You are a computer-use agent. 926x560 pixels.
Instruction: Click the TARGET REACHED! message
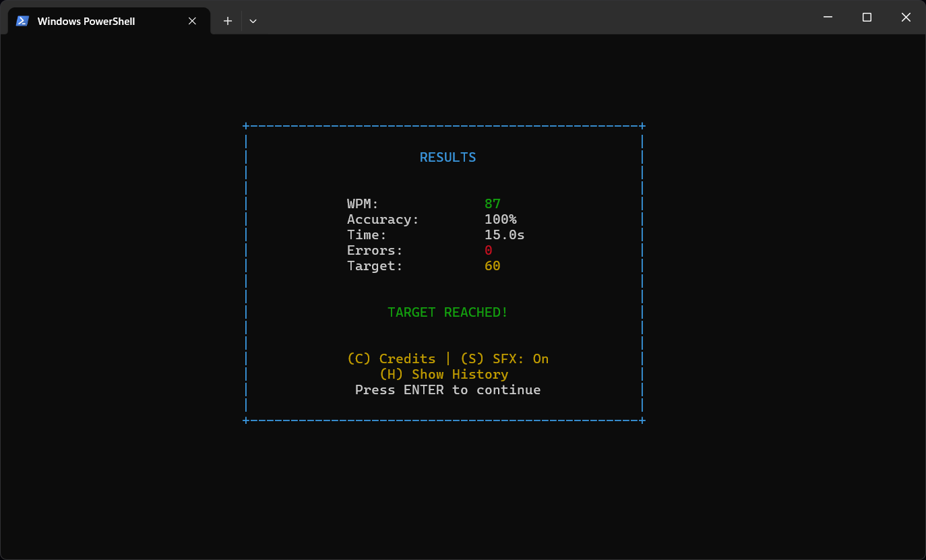tap(448, 312)
